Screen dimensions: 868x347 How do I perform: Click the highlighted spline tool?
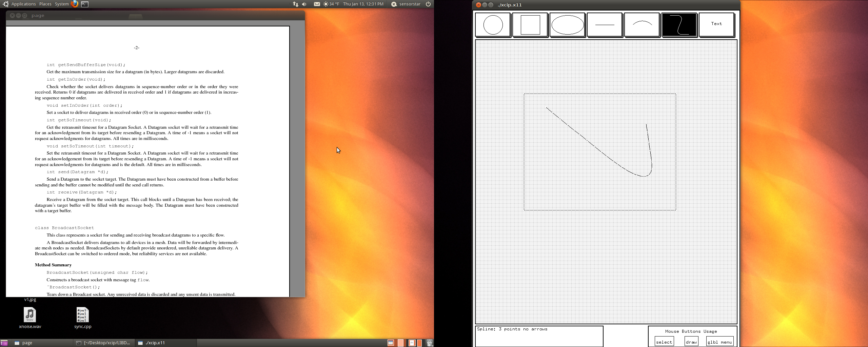(x=679, y=25)
